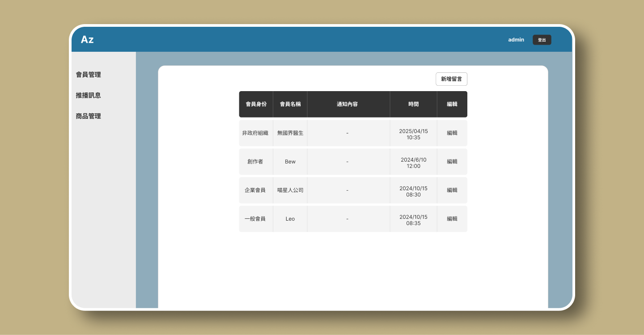644x335 pixels.
Task: Click the 會員身份 column header
Action: pos(256,104)
